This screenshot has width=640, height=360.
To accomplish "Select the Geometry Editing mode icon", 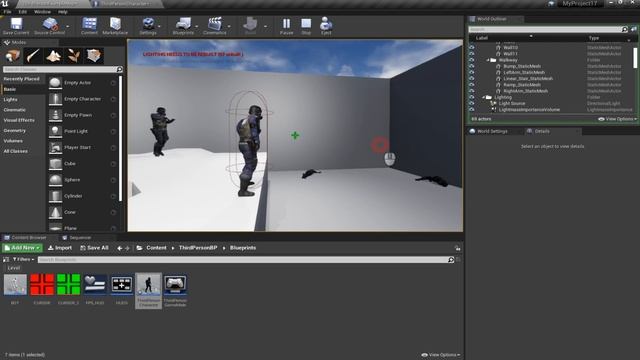I will 94,56.
